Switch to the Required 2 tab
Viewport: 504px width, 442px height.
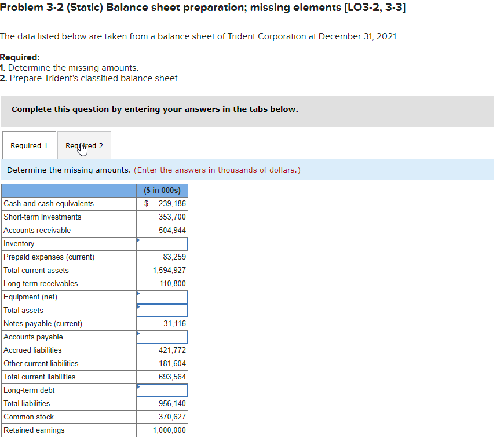point(83,145)
